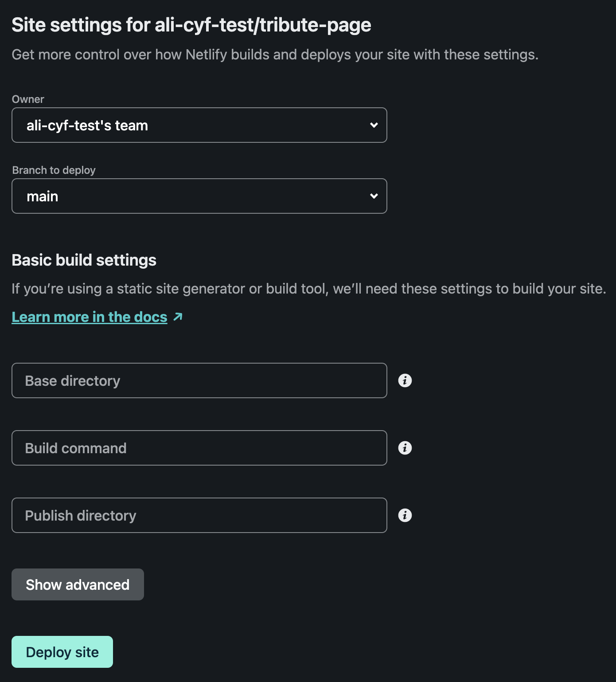
Task: Click the Build command info icon
Action: click(404, 448)
